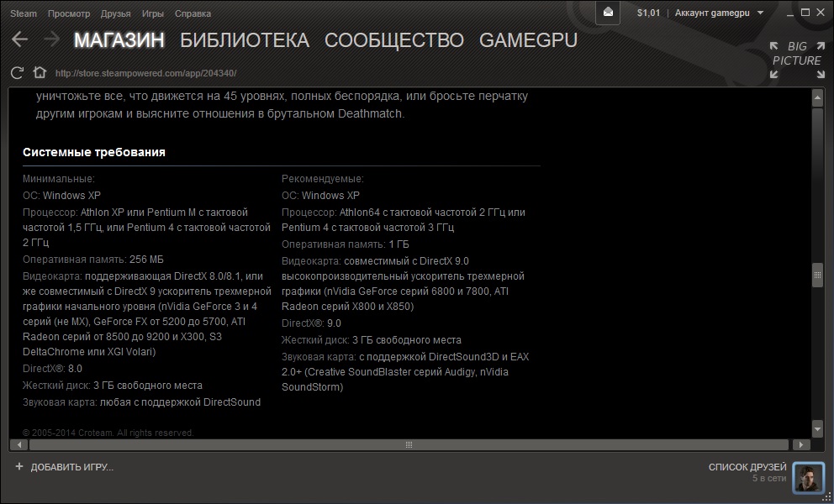Click the $1,01 wallet balance
This screenshot has width=834, height=504.
click(648, 13)
